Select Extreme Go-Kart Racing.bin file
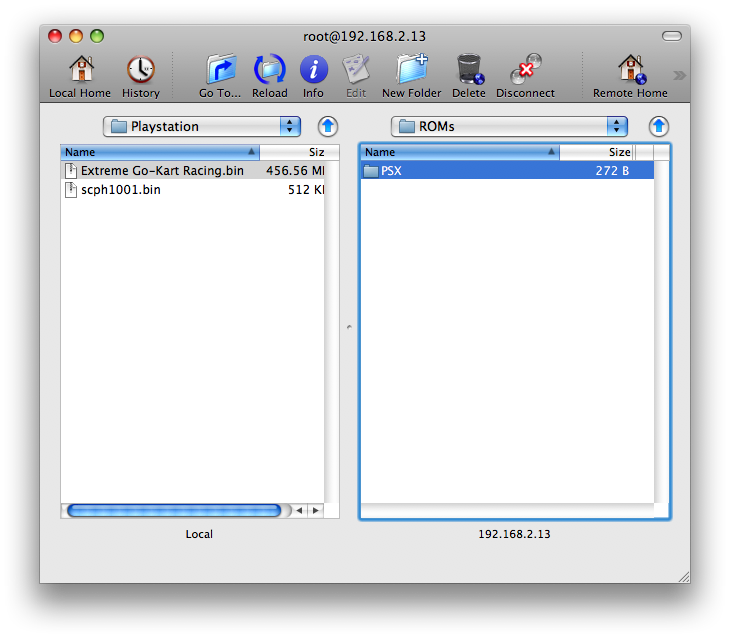The image size is (730, 638). coord(162,171)
